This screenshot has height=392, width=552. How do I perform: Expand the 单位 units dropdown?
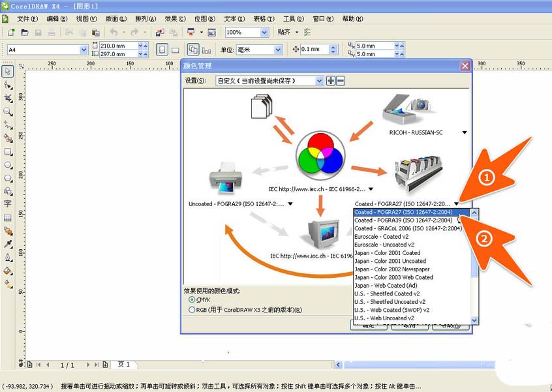coord(277,49)
